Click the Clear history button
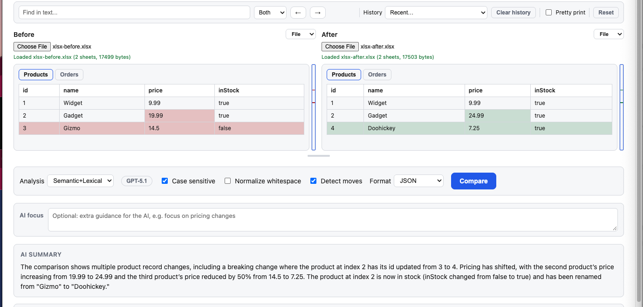Image resolution: width=644 pixels, height=307 pixels. (x=514, y=13)
